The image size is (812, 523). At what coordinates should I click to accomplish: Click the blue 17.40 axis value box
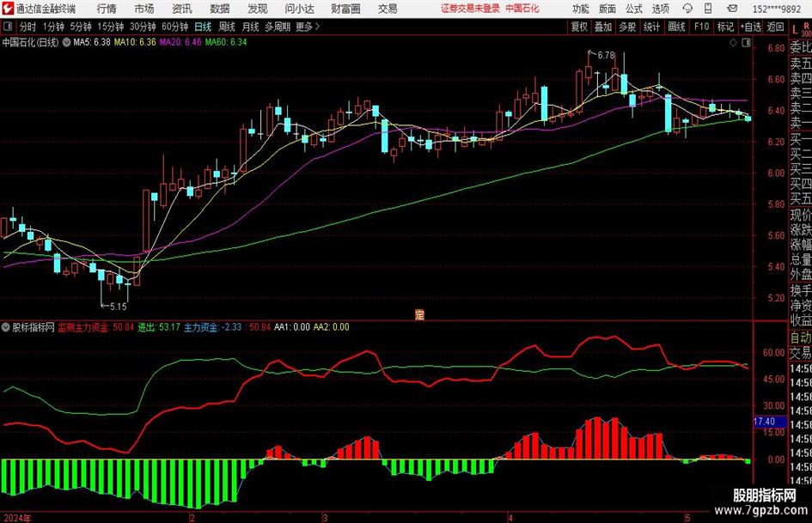(x=771, y=422)
